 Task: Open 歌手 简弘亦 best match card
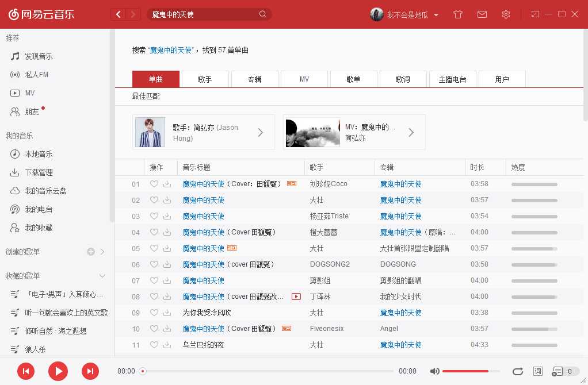click(204, 132)
